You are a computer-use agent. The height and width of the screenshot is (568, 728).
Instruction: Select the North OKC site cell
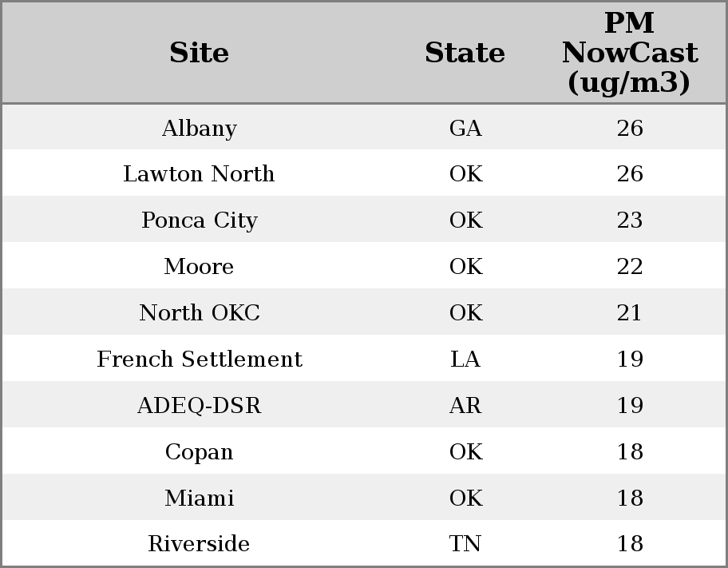(200, 313)
